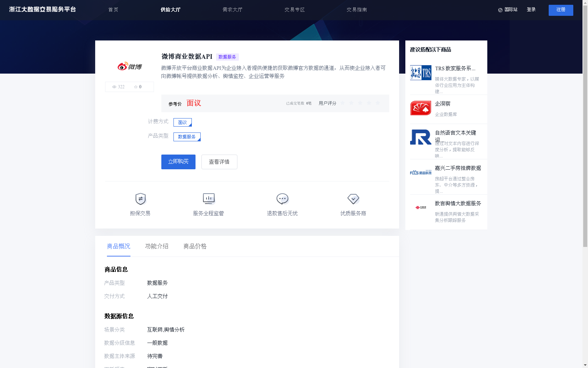Switch to the 商品价格 tab
Screen dimensions: 588x368
click(x=195, y=246)
